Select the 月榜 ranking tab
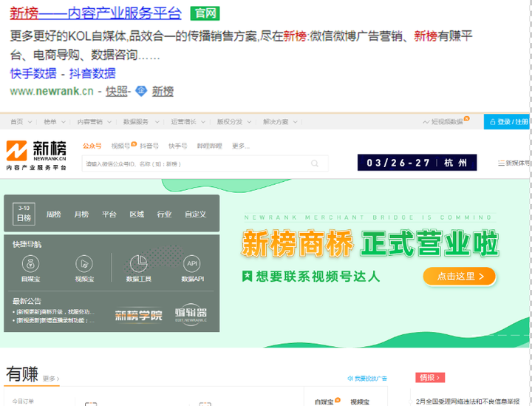Screen dimensions: 532x406 coord(81,214)
